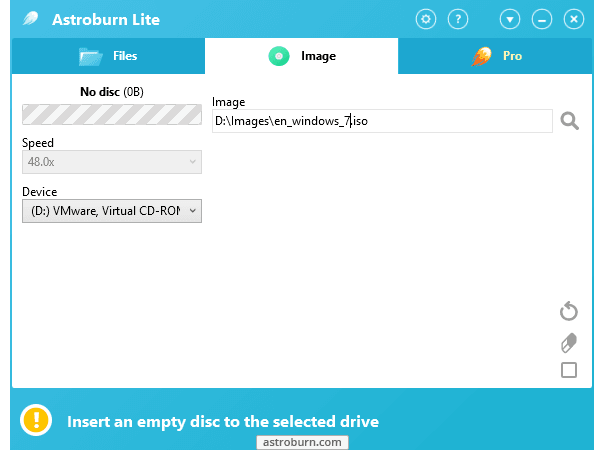Close the Astroburn Lite window
This screenshot has width=604, height=450.
click(574, 19)
